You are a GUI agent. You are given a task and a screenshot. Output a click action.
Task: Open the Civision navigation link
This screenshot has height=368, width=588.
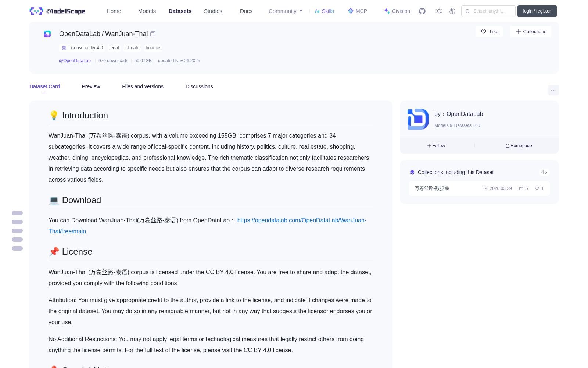pyautogui.click(x=397, y=11)
